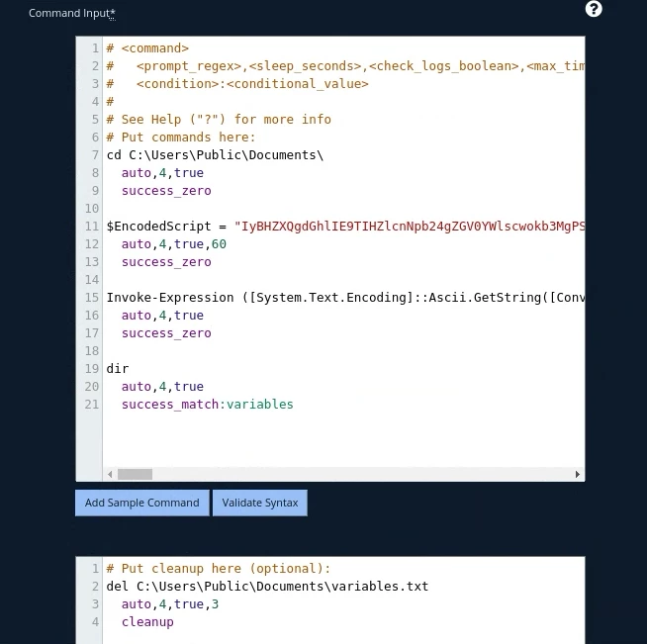Click 'success_zero' on line 13
647x644 pixels.
[x=166, y=262]
